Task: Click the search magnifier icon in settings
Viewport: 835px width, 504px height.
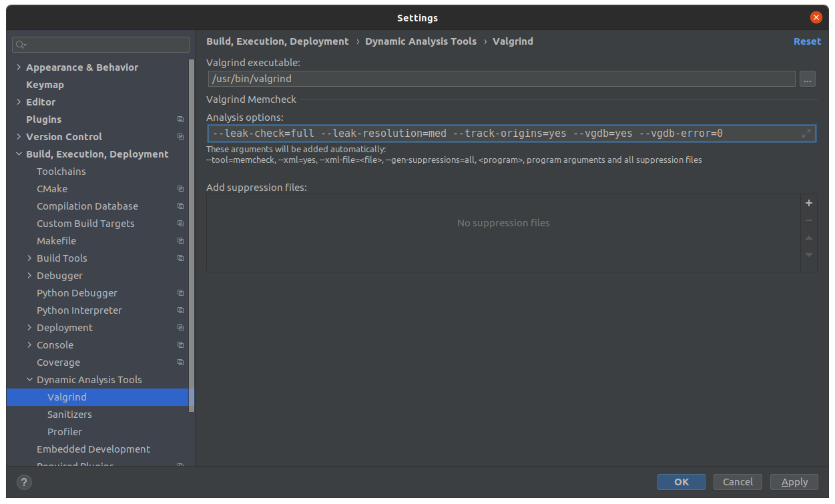Action: pos(21,45)
